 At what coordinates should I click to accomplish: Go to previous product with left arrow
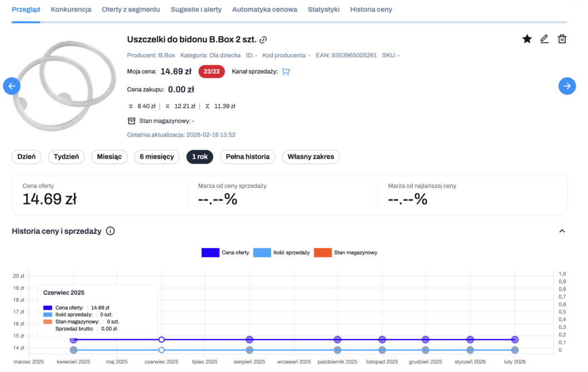click(12, 86)
